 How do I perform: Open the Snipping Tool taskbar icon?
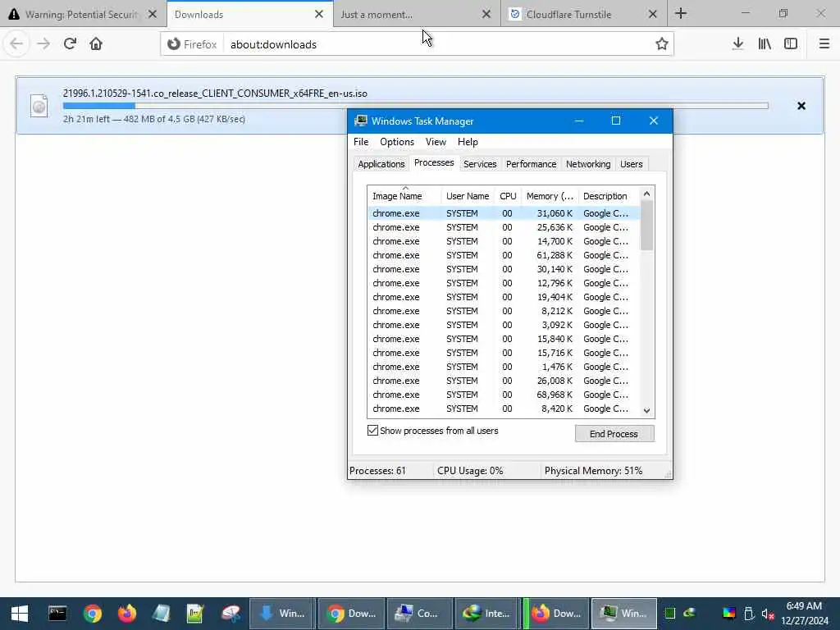point(231,614)
